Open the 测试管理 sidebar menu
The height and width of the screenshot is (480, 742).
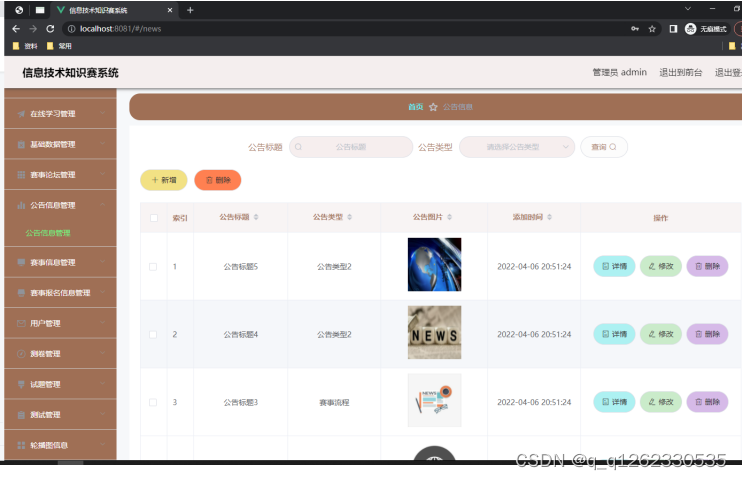(x=61, y=415)
